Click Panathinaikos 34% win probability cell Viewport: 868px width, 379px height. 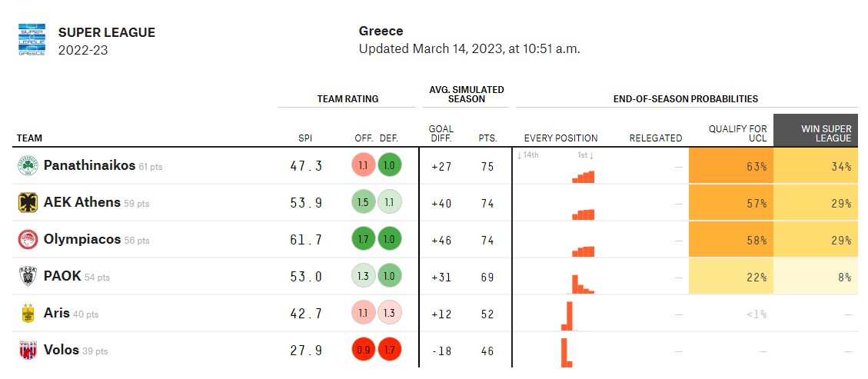[x=815, y=166]
